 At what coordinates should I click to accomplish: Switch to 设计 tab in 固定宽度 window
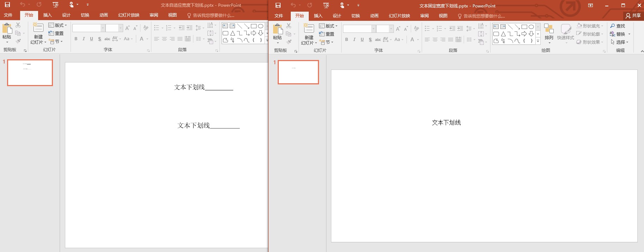(337, 16)
